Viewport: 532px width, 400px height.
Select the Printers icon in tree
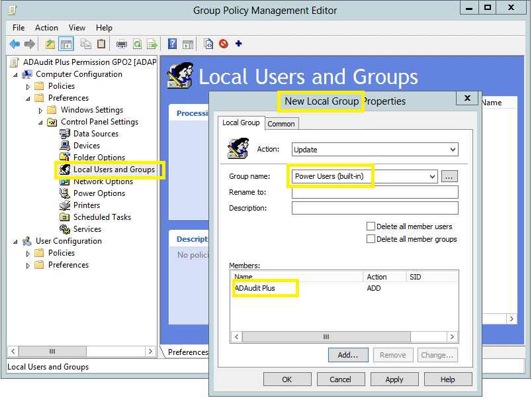(x=65, y=205)
